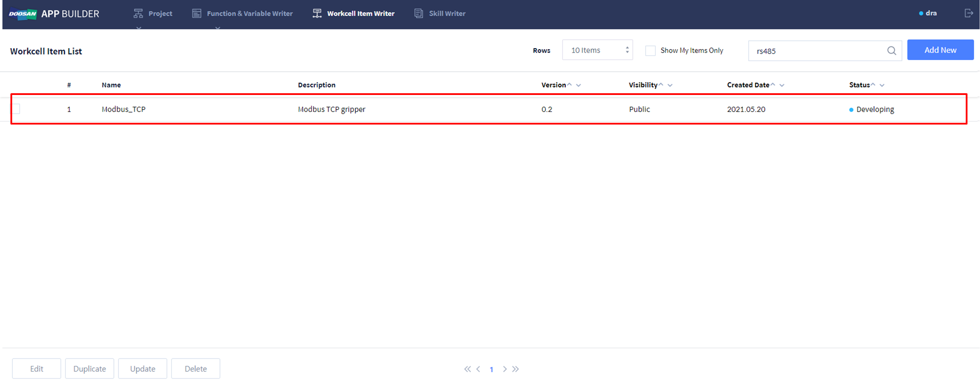Click the Duplicate button
980x391 pixels.
(x=89, y=368)
